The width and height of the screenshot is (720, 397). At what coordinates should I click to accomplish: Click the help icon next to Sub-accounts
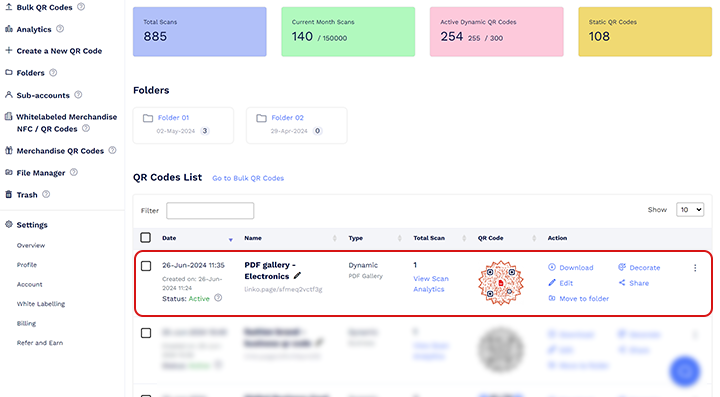click(78, 95)
